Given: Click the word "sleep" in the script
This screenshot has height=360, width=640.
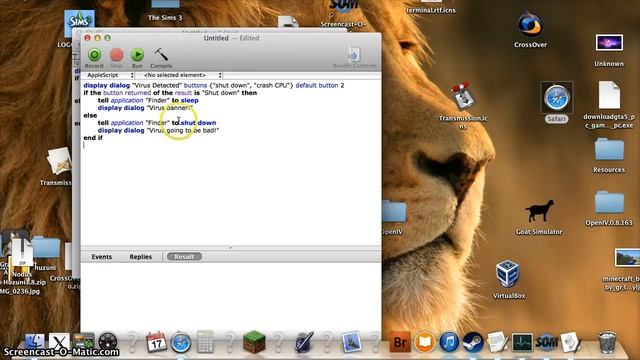Looking at the screenshot, I should point(189,100).
